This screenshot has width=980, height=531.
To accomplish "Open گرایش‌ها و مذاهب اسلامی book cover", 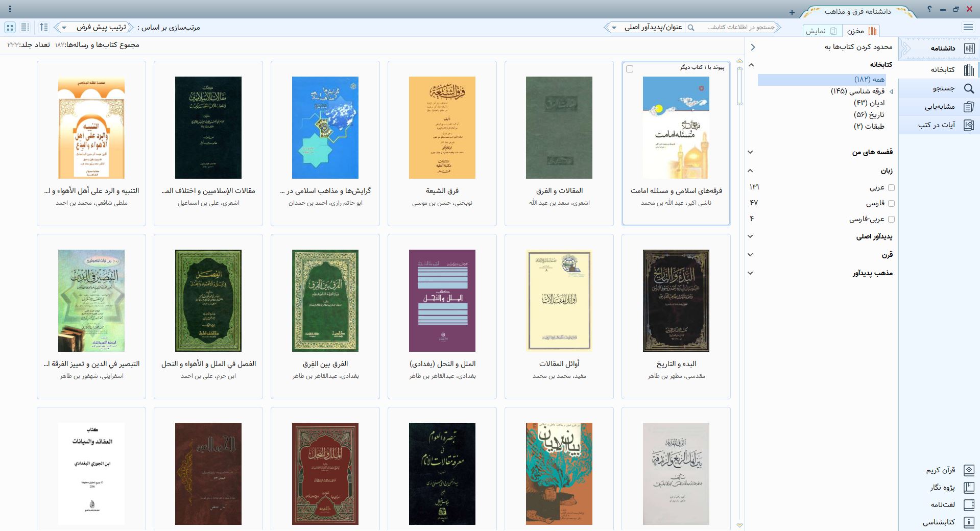I will coord(325,128).
